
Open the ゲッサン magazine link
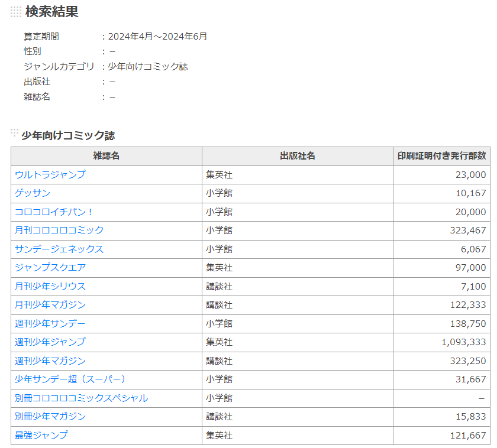click(33, 193)
